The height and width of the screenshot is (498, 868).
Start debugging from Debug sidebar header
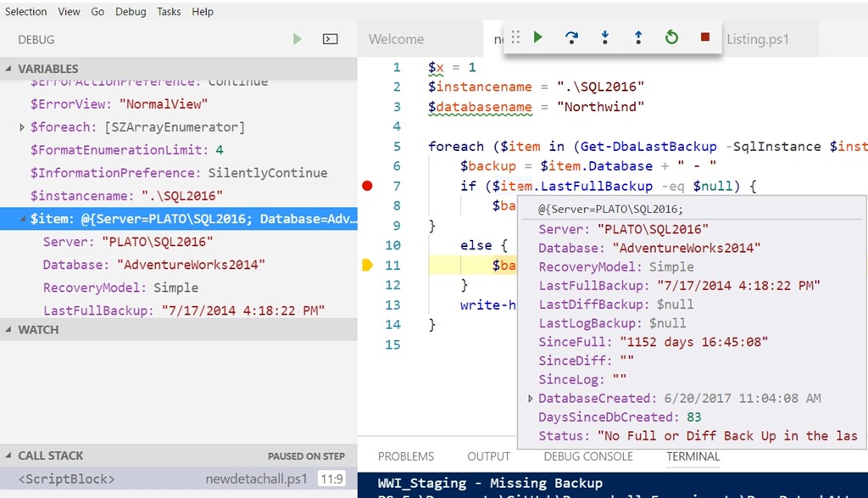pos(297,39)
